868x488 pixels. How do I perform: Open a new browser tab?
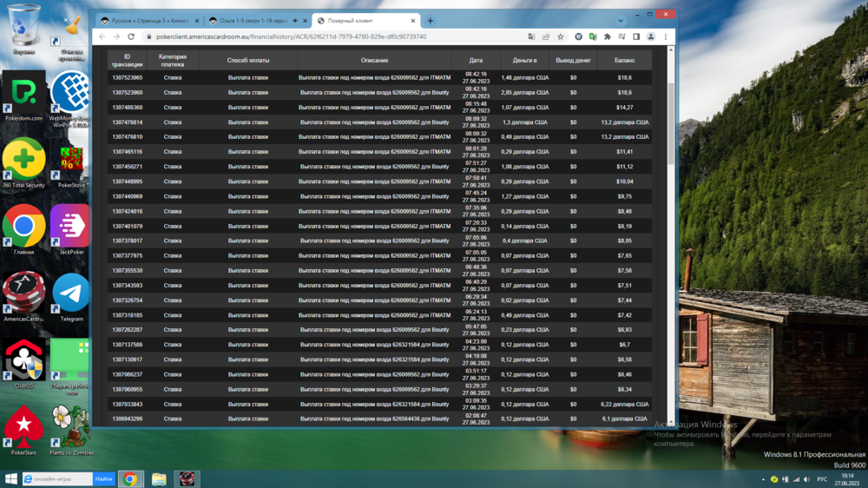coord(431,21)
